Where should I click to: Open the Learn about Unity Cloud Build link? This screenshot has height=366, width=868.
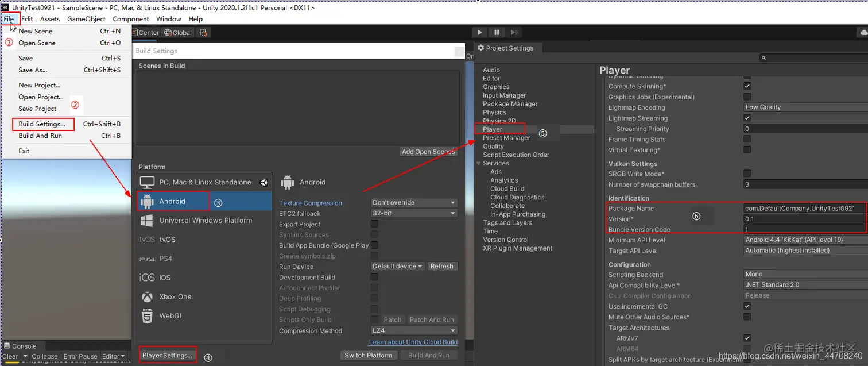tap(413, 342)
